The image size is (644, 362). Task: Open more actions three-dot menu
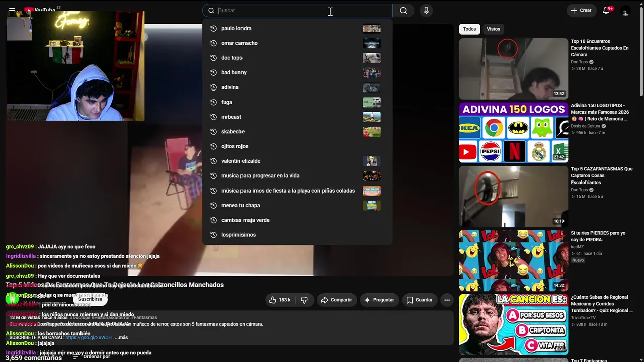447,300
